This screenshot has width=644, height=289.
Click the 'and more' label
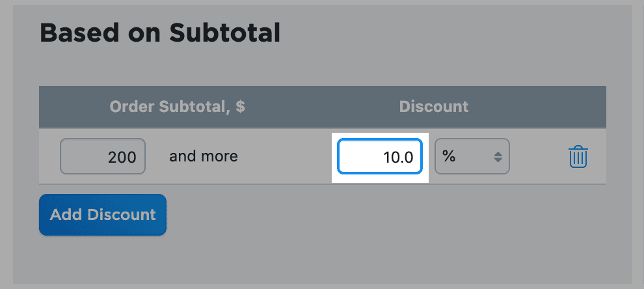204,157
